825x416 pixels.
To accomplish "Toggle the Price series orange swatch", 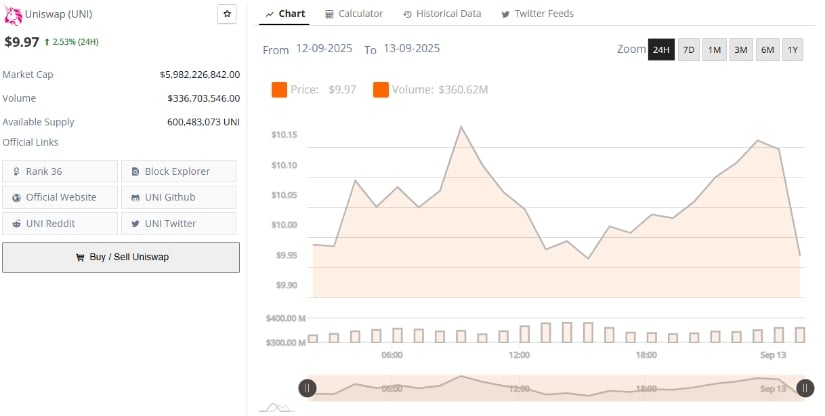I will tap(279, 90).
